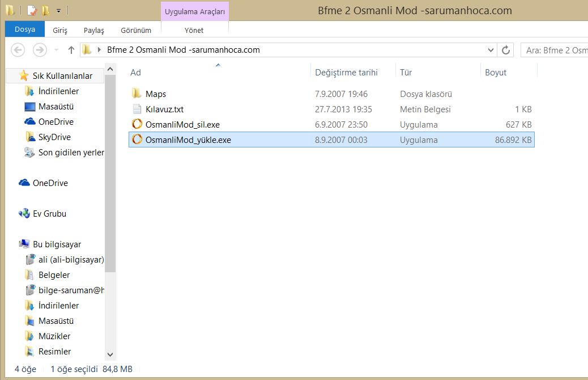
Task: Click navigation pane scroll down arrow
Action: click(x=110, y=354)
